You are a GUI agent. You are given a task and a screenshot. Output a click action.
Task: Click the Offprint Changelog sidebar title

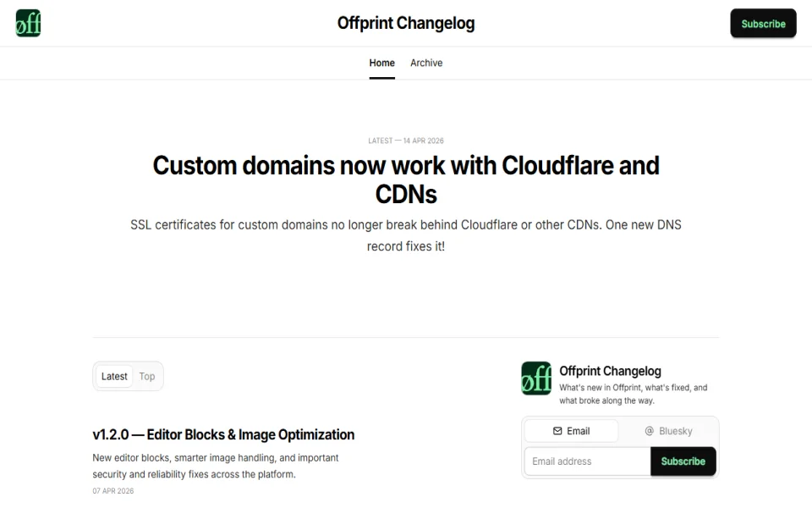610,371
